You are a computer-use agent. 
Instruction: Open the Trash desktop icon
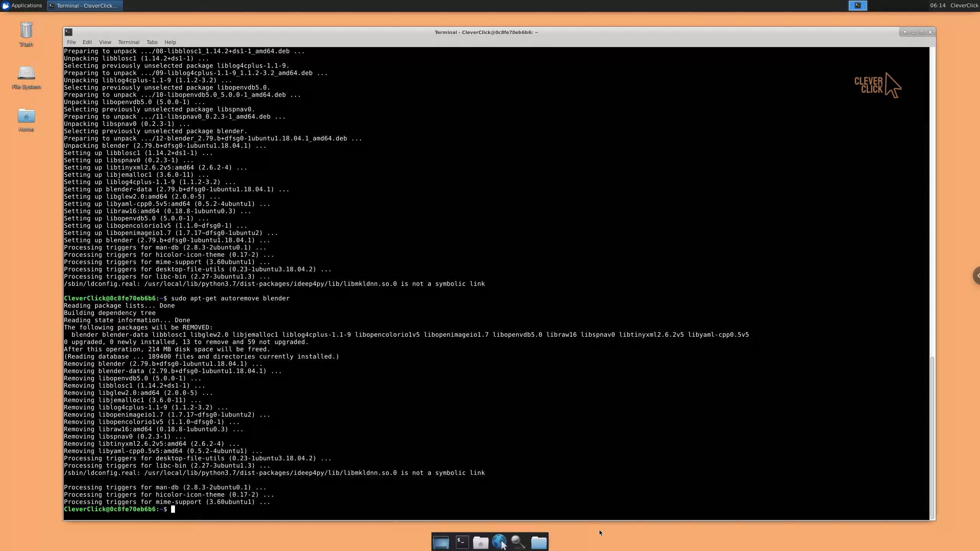point(26,34)
